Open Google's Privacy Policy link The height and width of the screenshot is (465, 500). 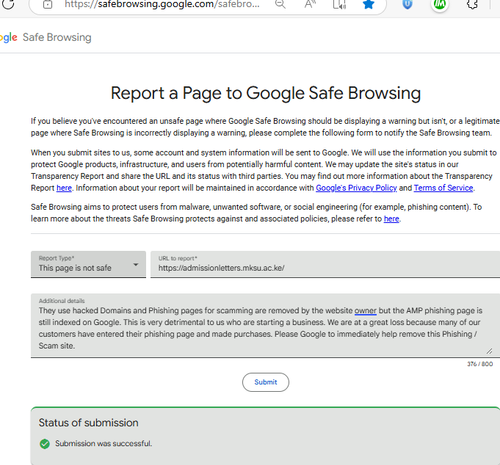click(356, 188)
